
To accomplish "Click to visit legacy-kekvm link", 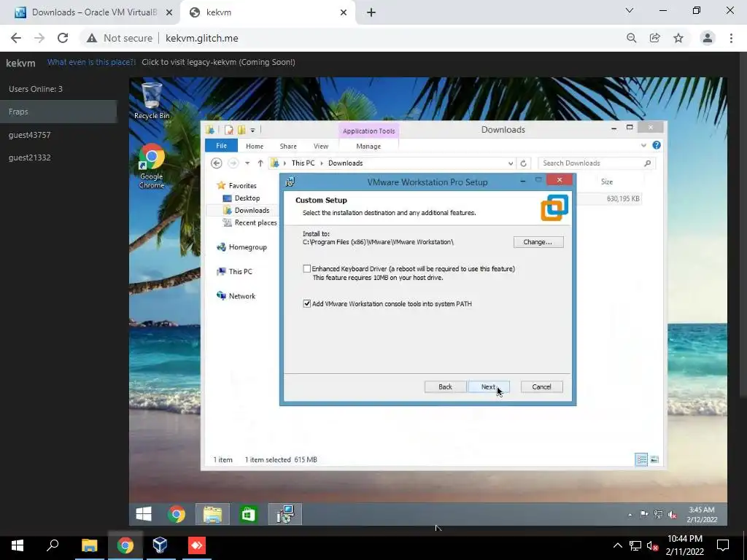I will pos(218,62).
